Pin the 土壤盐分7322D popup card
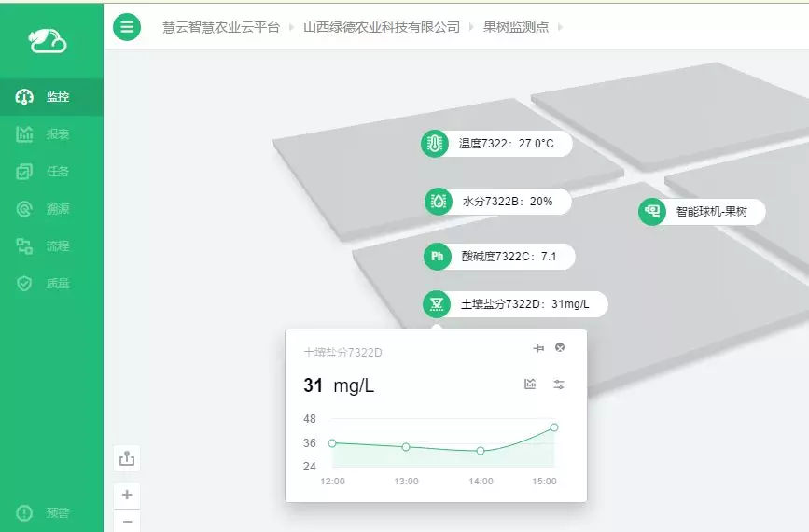This screenshot has height=532, width=809. tap(538, 348)
